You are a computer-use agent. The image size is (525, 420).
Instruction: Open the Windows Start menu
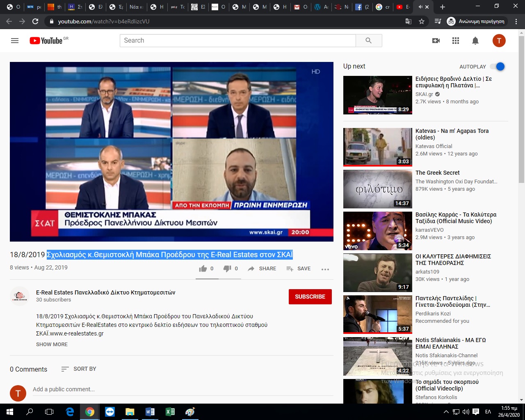(x=10, y=412)
